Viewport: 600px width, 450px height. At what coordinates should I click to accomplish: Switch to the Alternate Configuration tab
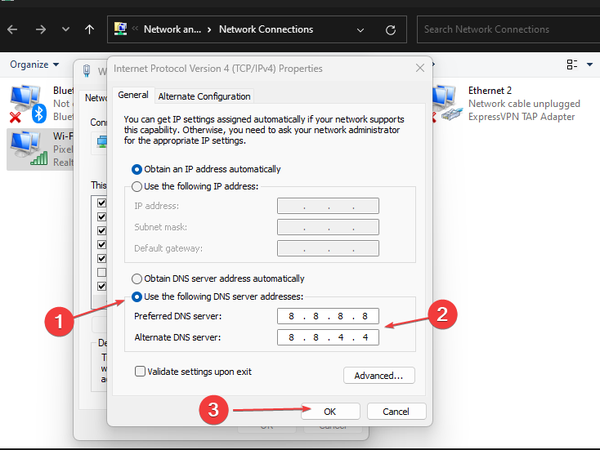pos(204,96)
